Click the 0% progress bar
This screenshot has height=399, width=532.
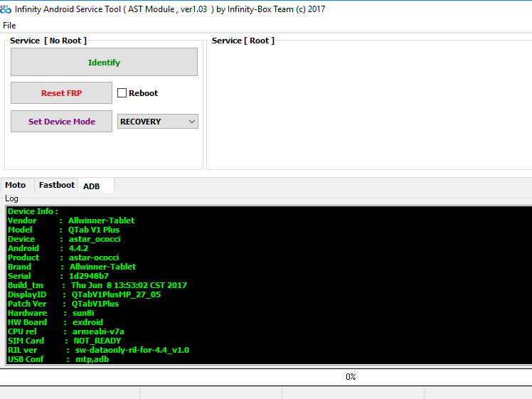pyautogui.click(x=266, y=377)
